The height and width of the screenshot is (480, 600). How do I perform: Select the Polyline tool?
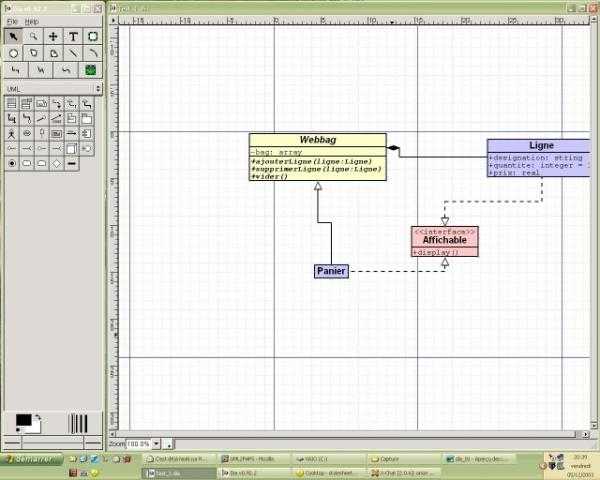[41, 70]
